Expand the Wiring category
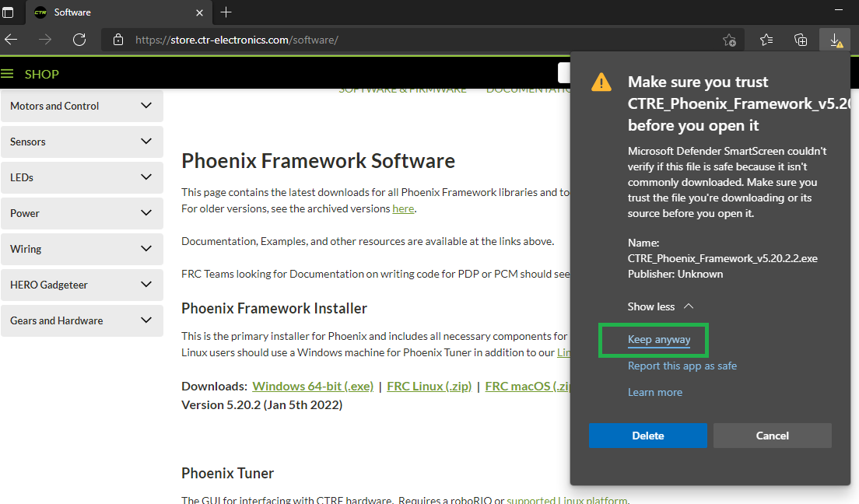859x504 pixels. point(82,249)
